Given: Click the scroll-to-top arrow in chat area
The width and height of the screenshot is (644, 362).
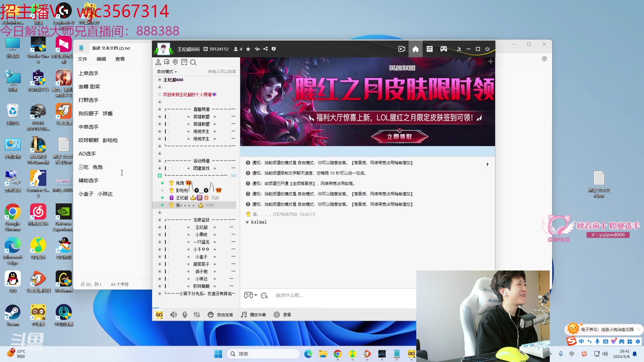Looking at the screenshot, I should pos(488,164).
